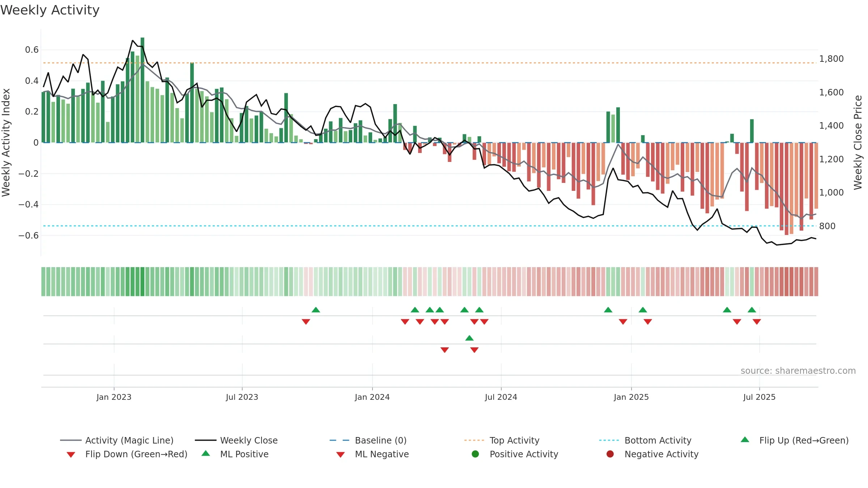Click the 1,200 price tick on right axis
This screenshot has width=868, height=488.
coord(831,159)
